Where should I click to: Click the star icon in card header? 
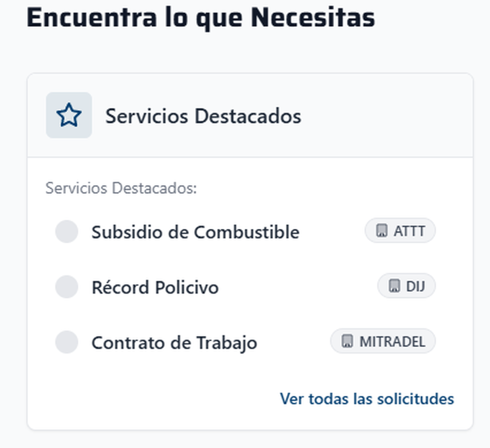(x=69, y=115)
